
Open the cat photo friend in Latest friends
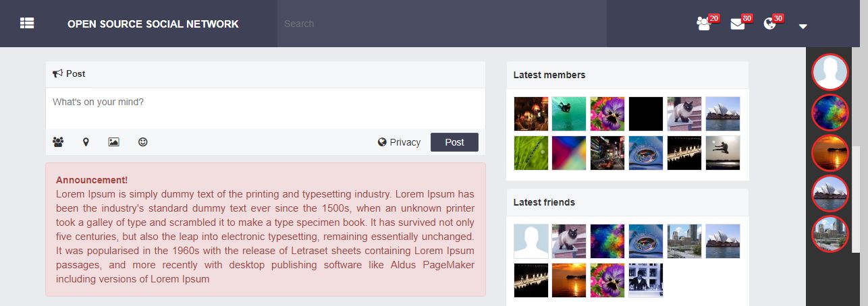pyautogui.click(x=569, y=241)
